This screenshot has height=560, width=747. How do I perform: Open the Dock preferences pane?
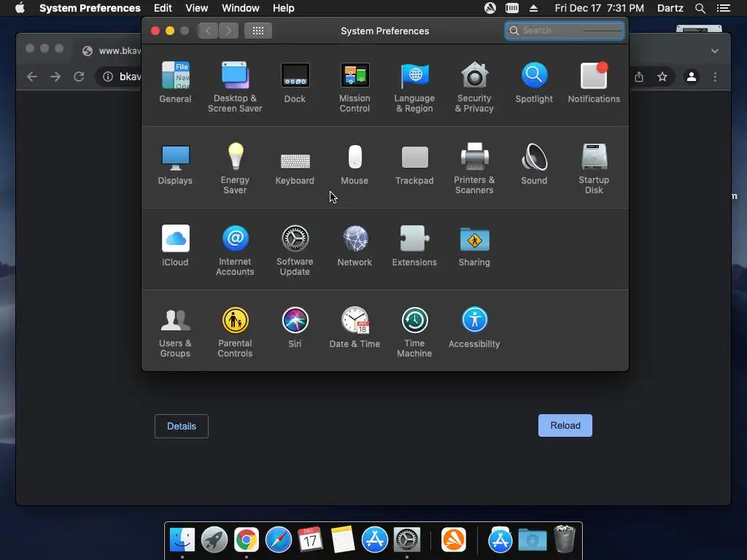(295, 83)
